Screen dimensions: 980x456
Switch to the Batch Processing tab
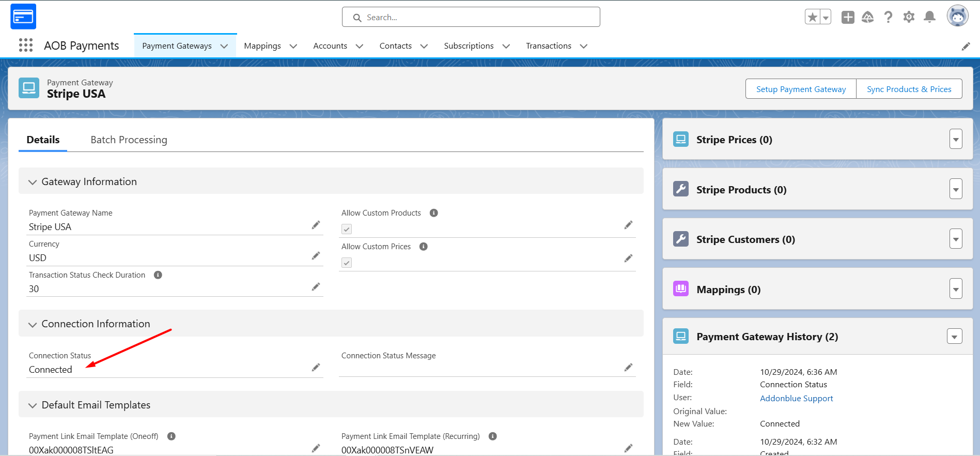click(129, 140)
